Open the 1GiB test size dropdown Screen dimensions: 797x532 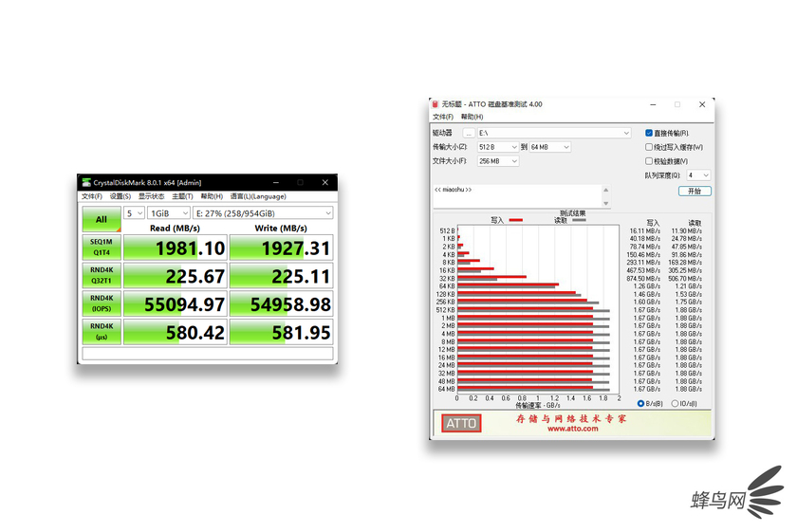(x=169, y=213)
